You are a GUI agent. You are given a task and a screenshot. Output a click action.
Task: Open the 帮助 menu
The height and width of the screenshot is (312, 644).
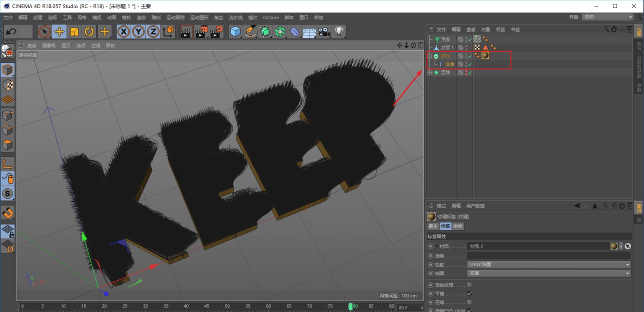pyautogui.click(x=319, y=17)
